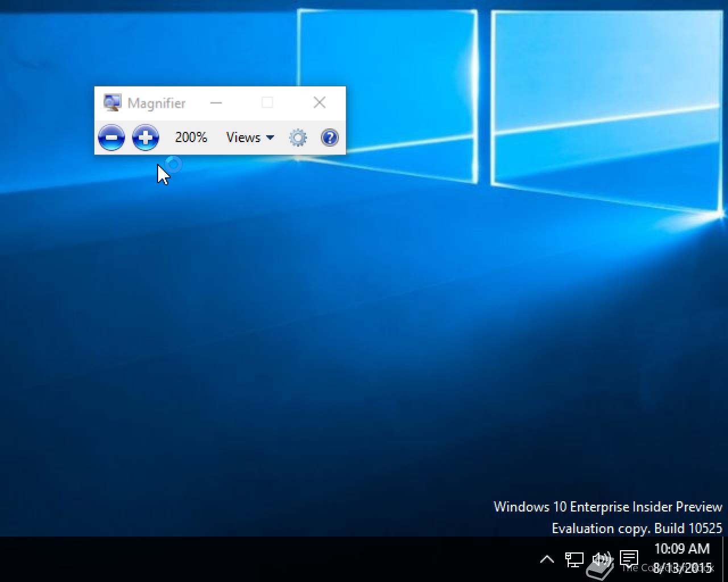Open the network icon in system tray
The height and width of the screenshot is (582, 728).
(x=574, y=560)
